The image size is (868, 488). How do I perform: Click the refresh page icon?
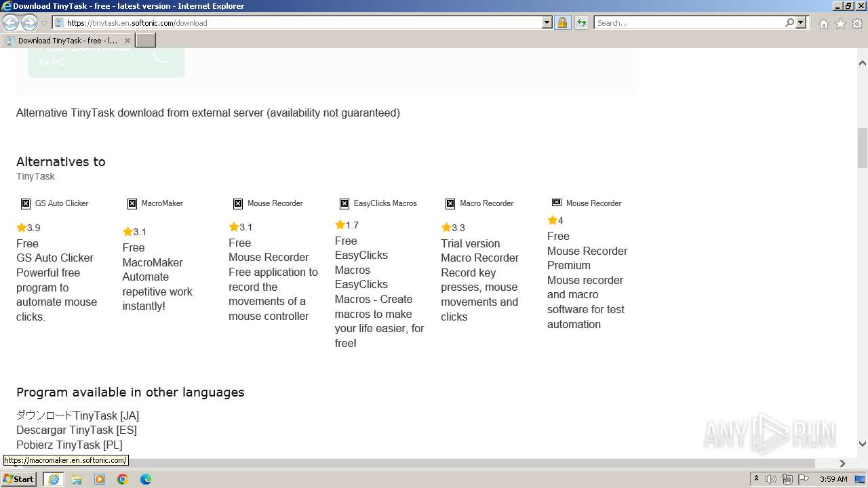pos(581,23)
